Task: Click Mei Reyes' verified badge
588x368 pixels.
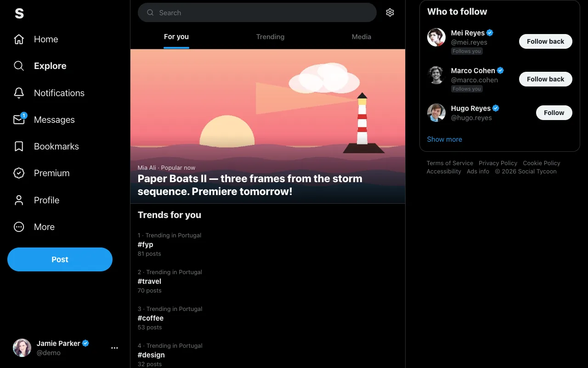Action: tap(490, 33)
